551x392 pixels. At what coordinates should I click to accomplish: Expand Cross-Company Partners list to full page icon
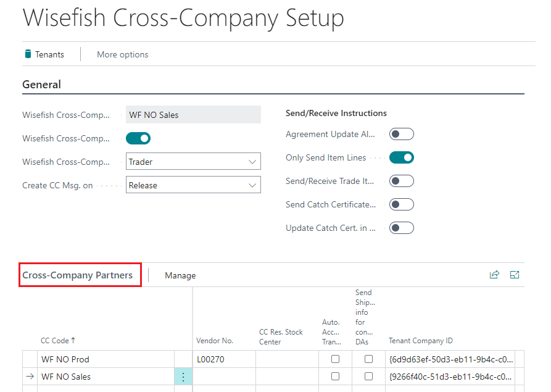tap(515, 275)
